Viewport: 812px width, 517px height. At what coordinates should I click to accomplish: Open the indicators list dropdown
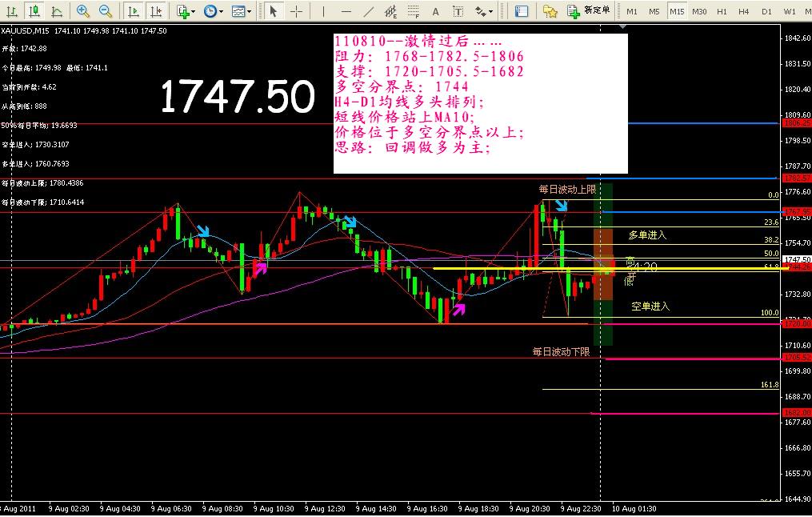(x=186, y=11)
